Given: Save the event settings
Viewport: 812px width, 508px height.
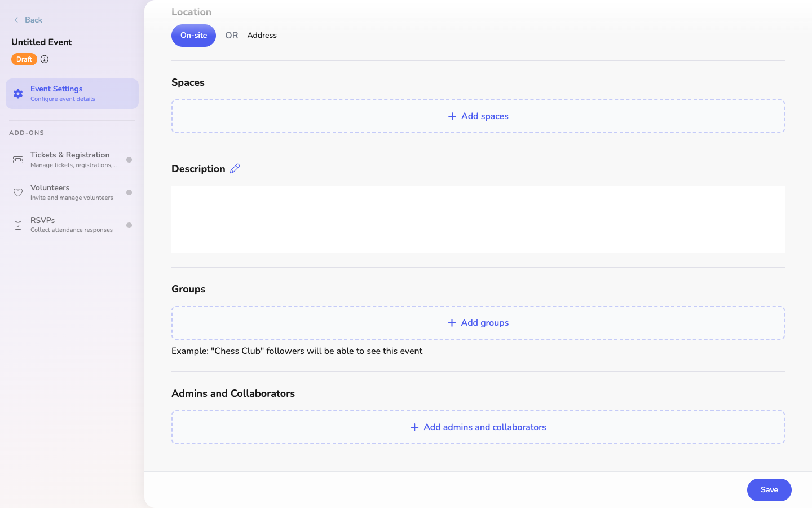Looking at the screenshot, I should coord(769,490).
